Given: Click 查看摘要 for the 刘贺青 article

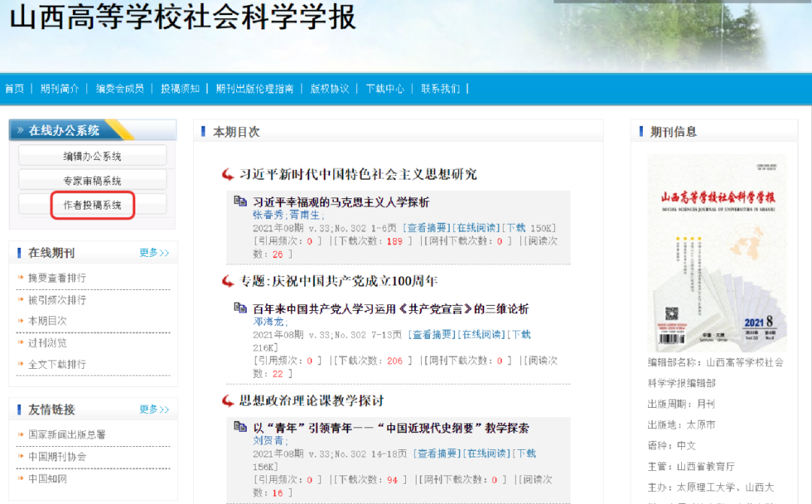Looking at the screenshot, I should tap(438, 453).
